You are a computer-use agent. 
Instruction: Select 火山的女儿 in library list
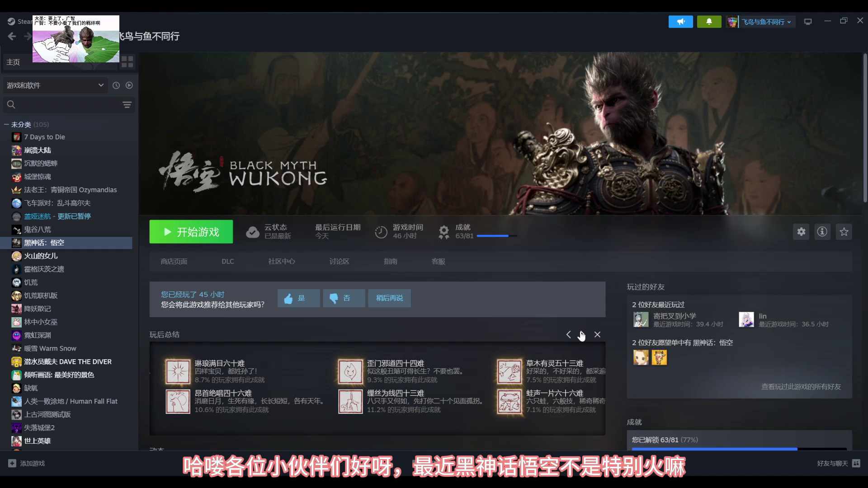pyautogui.click(x=41, y=256)
